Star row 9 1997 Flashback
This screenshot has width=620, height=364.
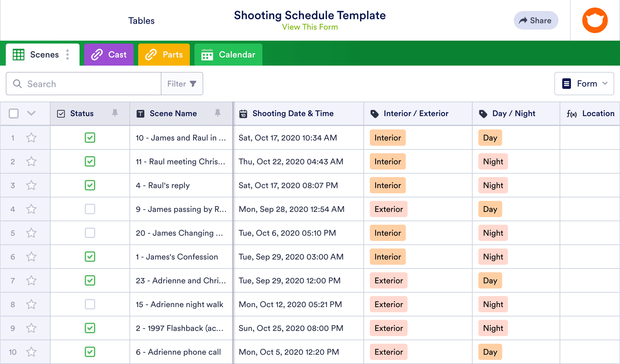tap(31, 328)
